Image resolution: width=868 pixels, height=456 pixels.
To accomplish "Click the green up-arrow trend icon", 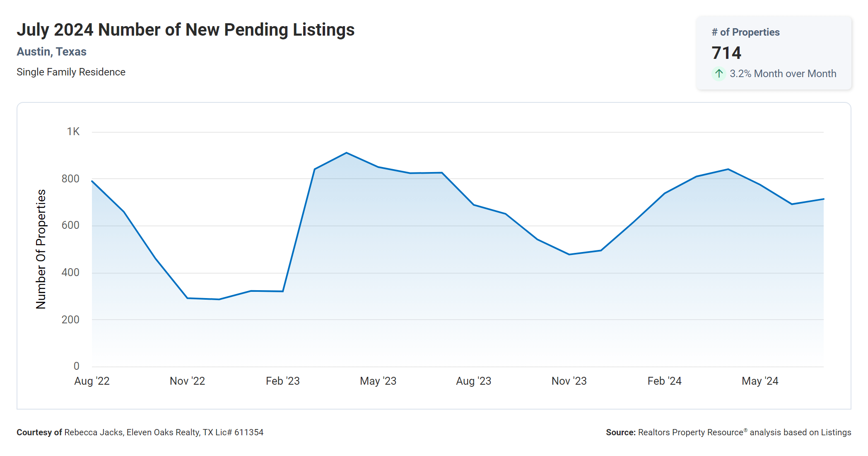I will (x=719, y=74).
